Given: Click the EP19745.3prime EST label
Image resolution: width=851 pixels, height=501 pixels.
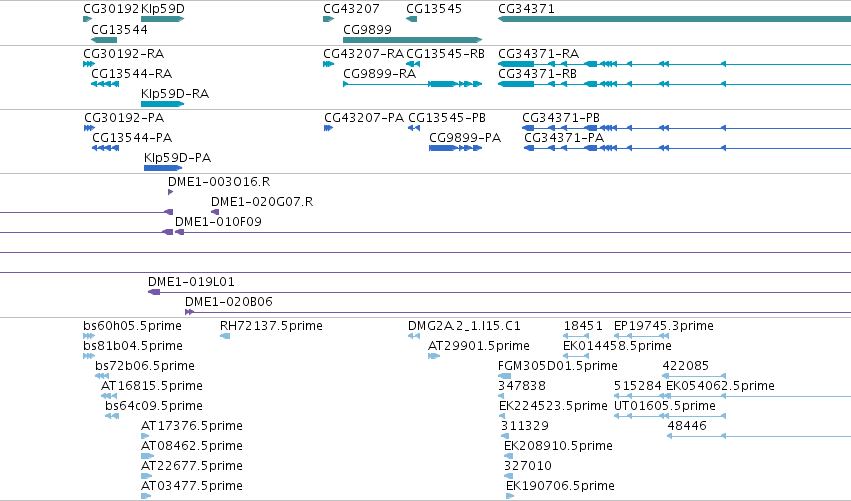Looking at the screenshot, I should (x=664, y=326).
